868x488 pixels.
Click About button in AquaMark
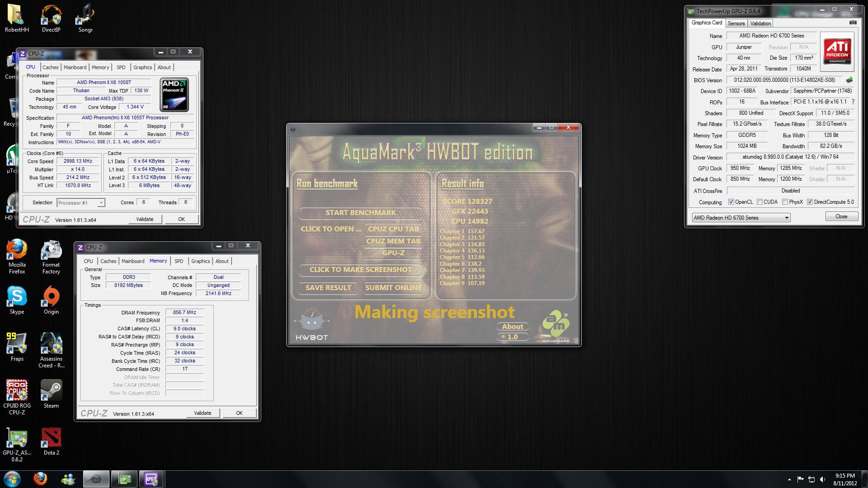click(x=513, y=327)
